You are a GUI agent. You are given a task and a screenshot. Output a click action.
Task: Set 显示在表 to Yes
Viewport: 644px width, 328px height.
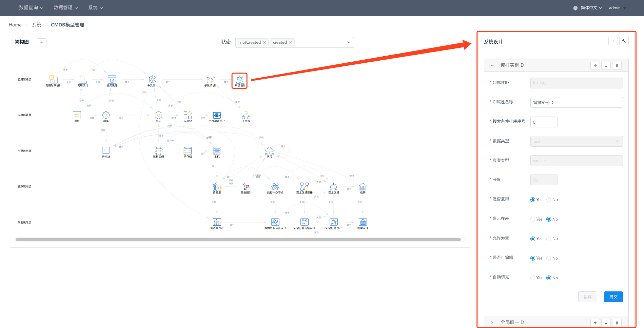[533, 219]
